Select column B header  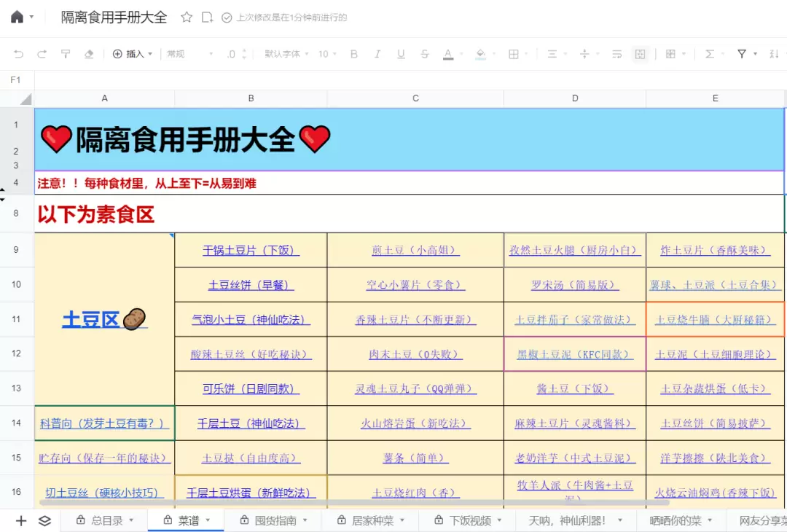tap(251, 98)
